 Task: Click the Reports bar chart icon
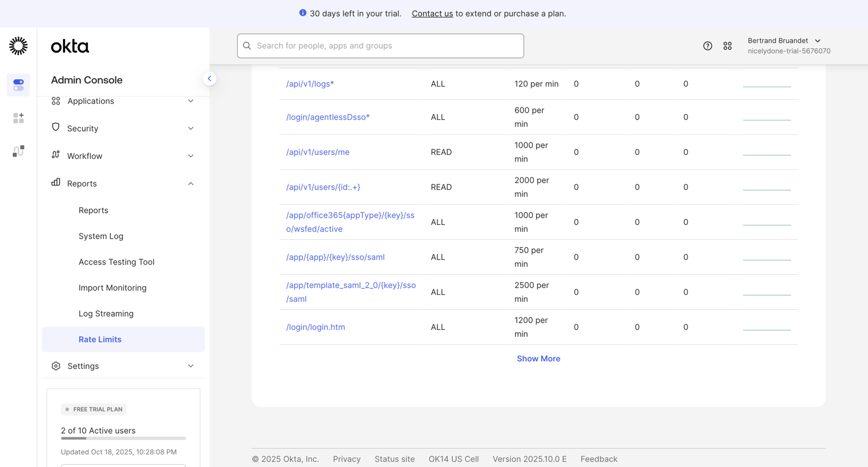(x=56, y=182)
